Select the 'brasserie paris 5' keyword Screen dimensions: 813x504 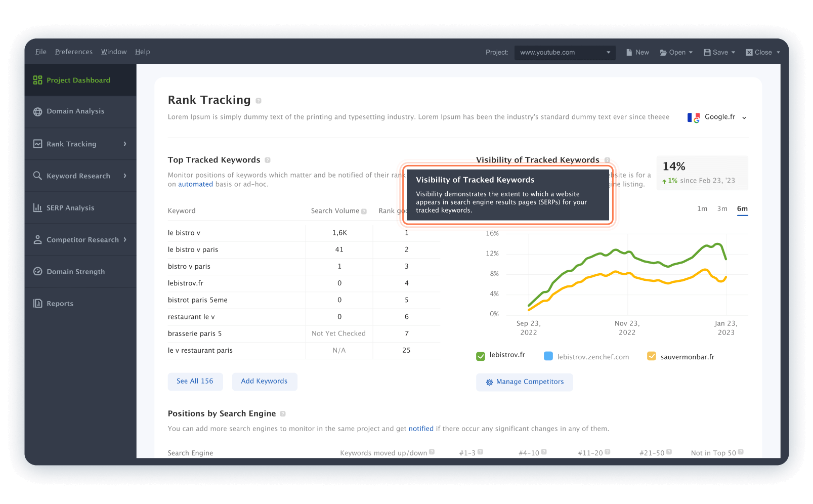[x=195, y=333]
